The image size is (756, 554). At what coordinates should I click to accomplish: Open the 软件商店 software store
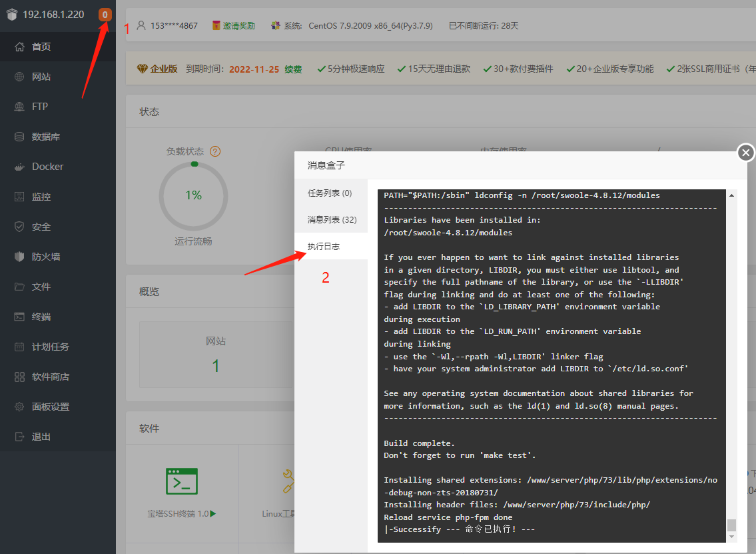pyautogui.click(x=50, y=377)
